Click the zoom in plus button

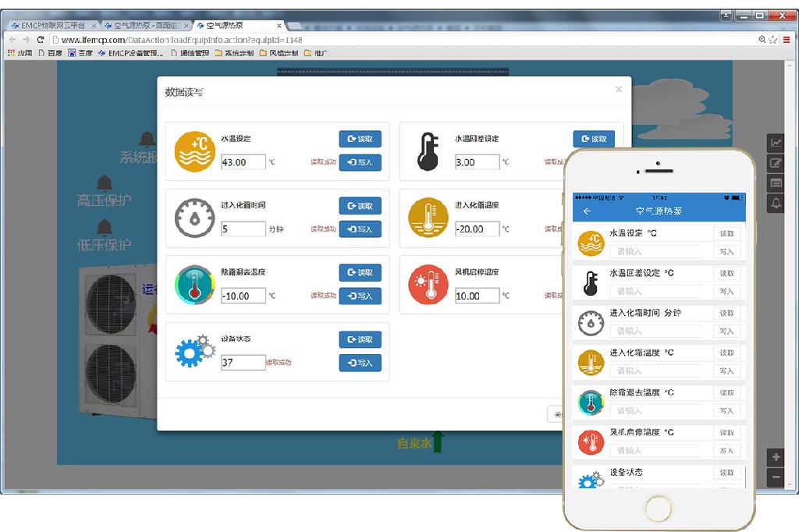click(x=776, y=457)
